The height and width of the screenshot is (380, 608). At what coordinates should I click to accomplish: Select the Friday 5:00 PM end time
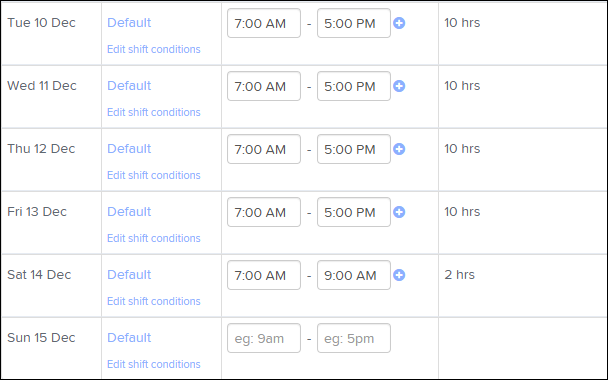click(x=354, y=212)
